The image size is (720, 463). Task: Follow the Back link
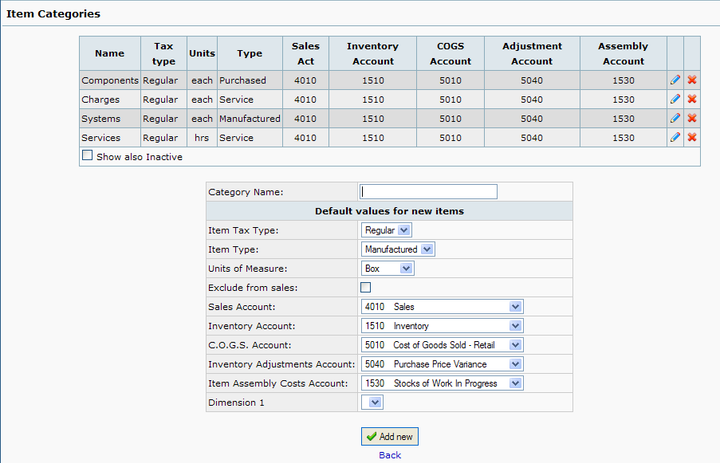click(x=389, y=455)
